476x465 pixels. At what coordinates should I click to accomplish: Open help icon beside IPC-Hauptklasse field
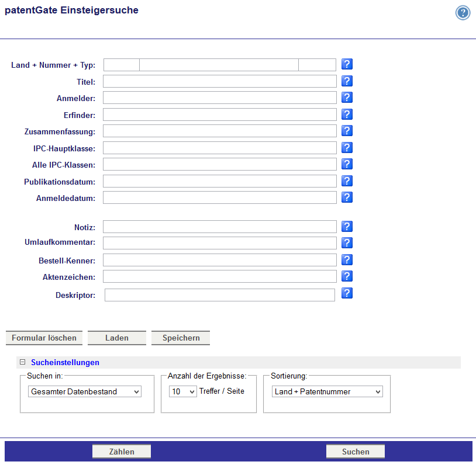click(347, 148)
